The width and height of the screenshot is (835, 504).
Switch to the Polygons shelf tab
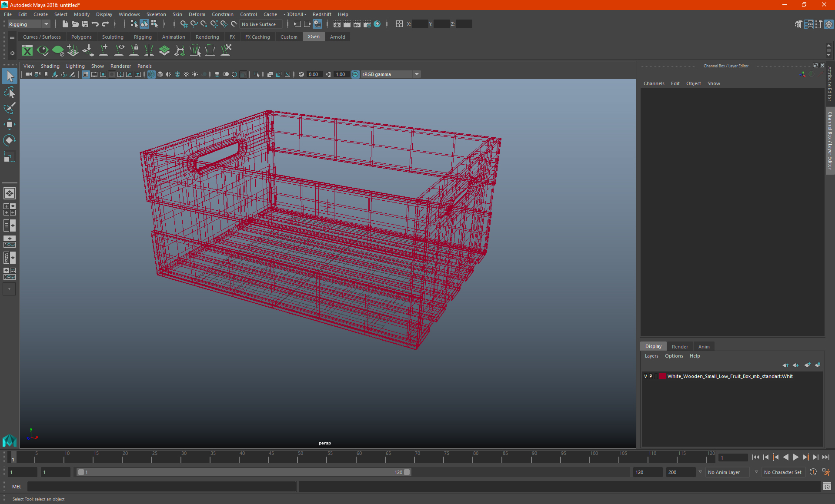81,37
